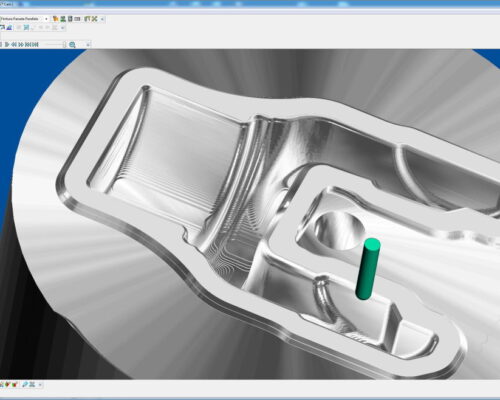Click the rewind double-arrow simulation button
The width and height of the screenshot is (500, 400).
coord(14,44)
